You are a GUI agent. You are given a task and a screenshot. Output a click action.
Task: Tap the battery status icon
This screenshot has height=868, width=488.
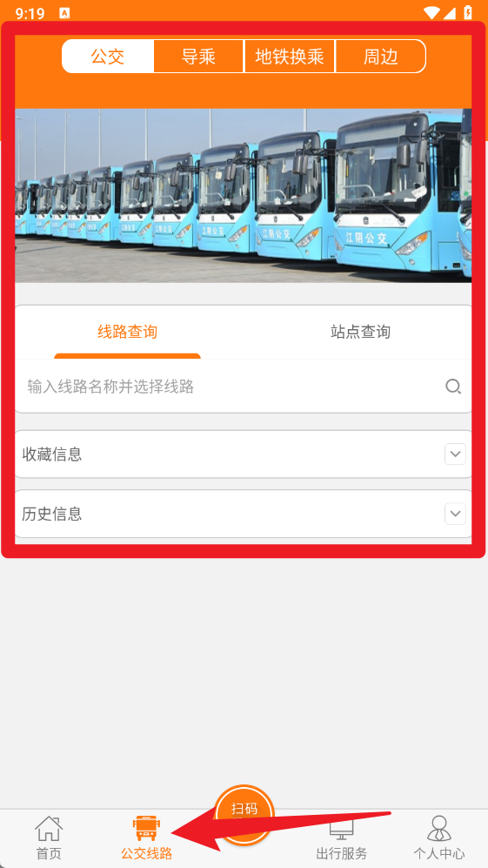(468, 12)
